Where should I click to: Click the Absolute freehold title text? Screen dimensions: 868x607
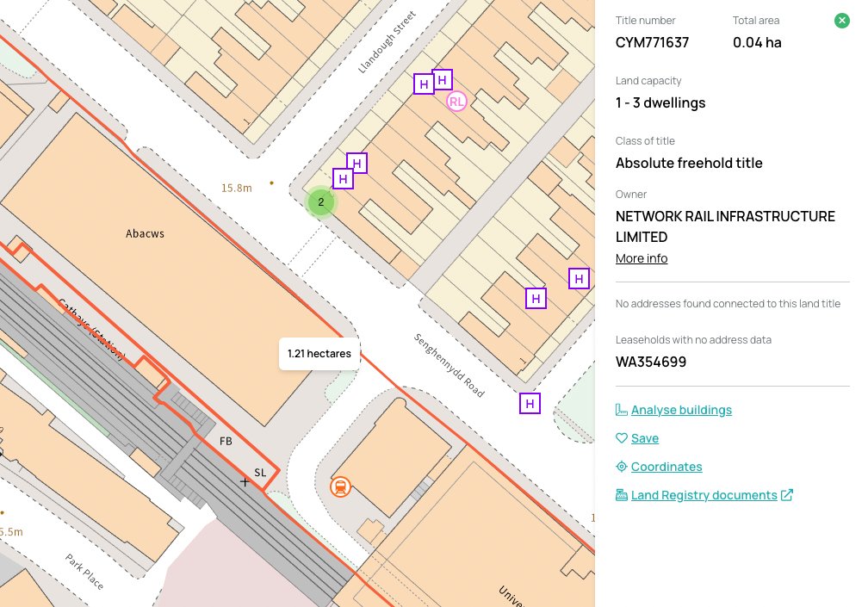[x=689, y=164]
